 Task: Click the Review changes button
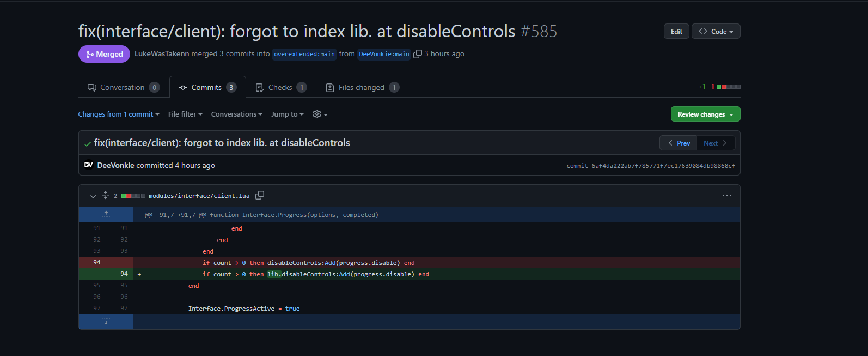[705, 114]
